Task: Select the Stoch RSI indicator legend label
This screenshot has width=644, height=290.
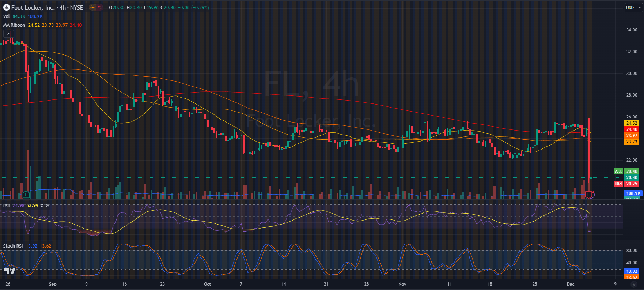Action: point(13,246)
